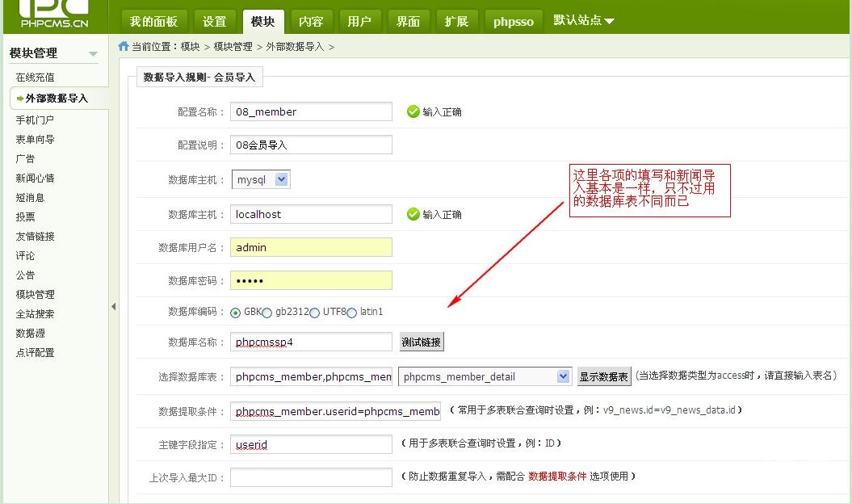The image size is (852, 504).
Task: Open the phpcms_member_detail table dropdown
Action: pyautogui.click(x=485, y=376)
